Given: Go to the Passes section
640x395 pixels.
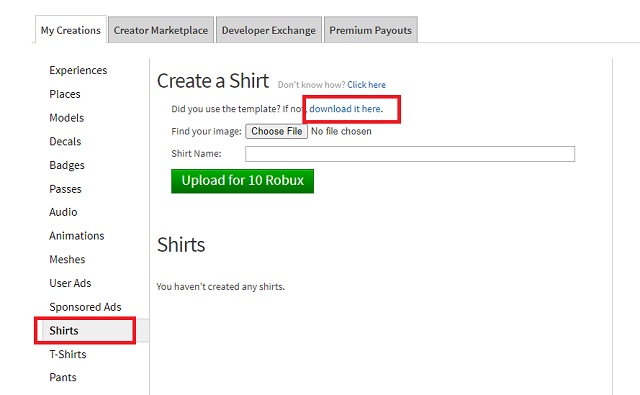Looking at the screenshot, I should (x=65, y=189).
